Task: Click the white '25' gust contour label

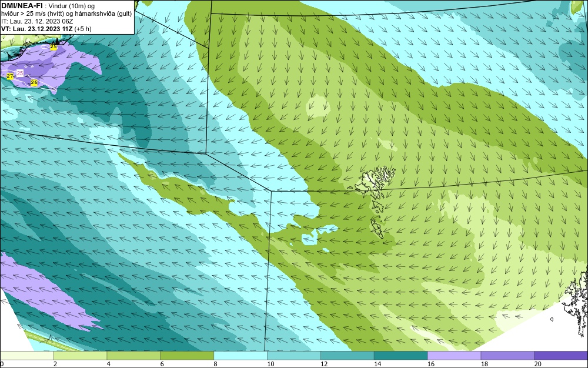Action: point(20,73)
